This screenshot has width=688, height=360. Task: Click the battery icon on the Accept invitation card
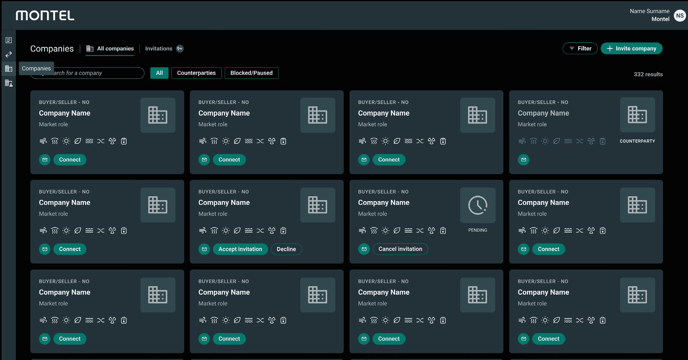point(283,230)
